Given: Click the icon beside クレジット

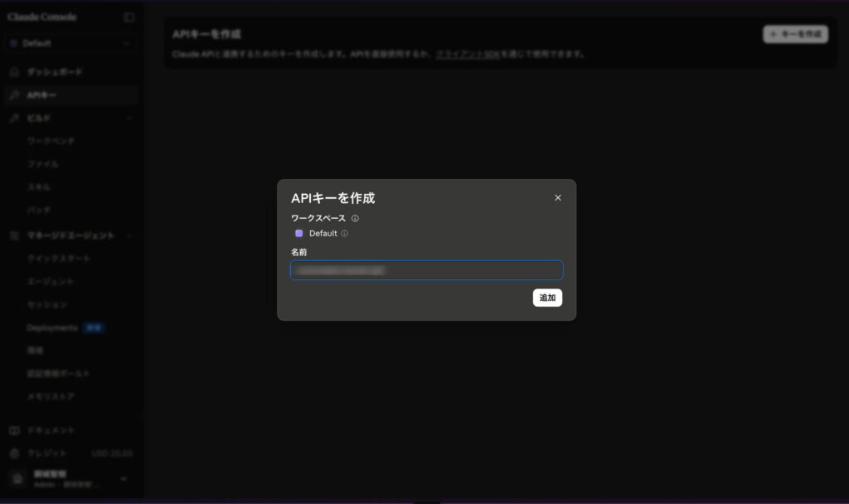Looking at the screenshot, I should pyautogui.click(x=15, y=453).
